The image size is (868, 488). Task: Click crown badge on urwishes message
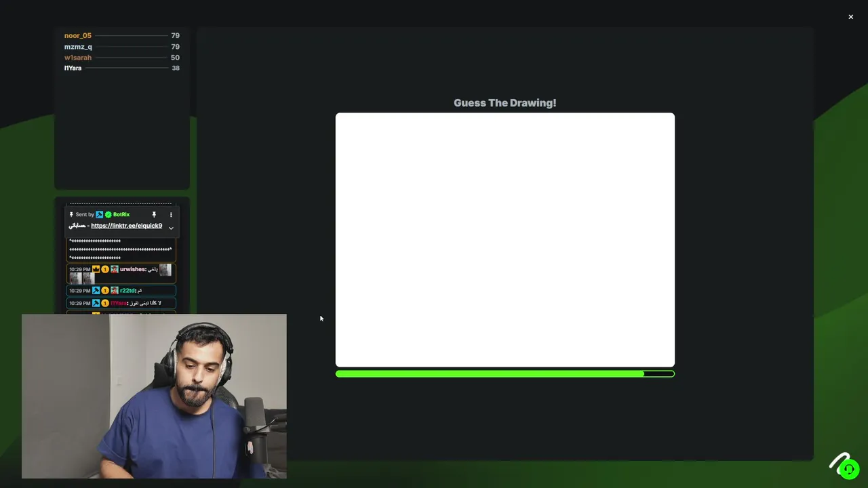pos(96,269)
